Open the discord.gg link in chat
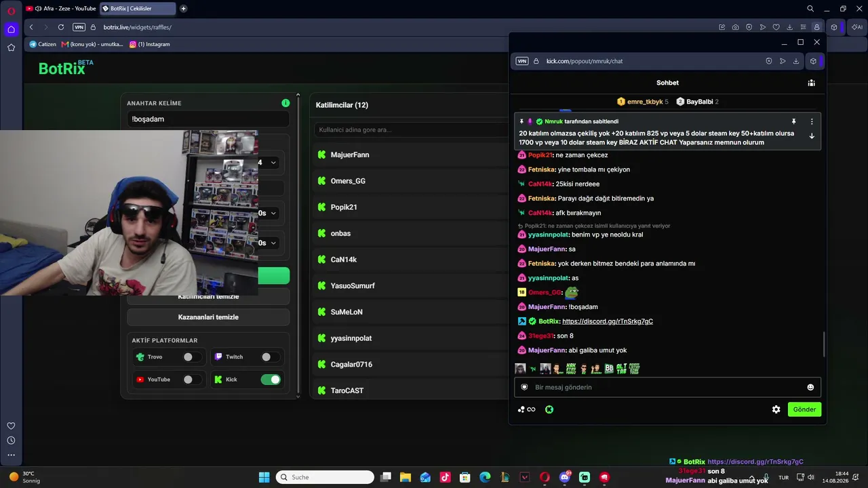This screenshot has height=488, width=868. (x=608, y=321)
